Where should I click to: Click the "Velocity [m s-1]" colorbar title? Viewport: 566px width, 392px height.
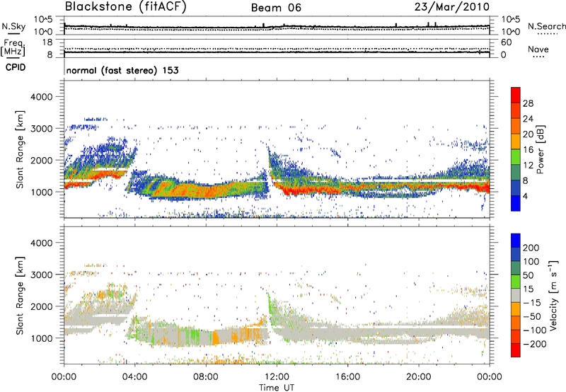pyautogui.click(x=553, y=295)
